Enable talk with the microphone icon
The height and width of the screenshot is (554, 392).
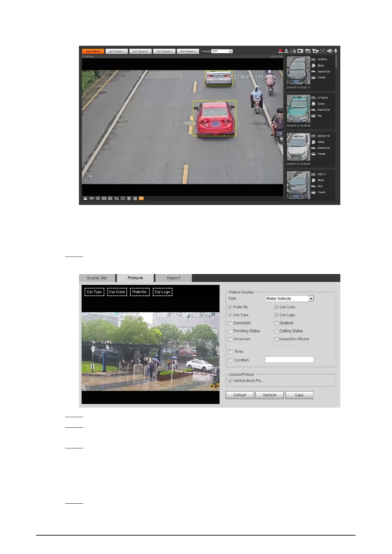coord(336,51)
